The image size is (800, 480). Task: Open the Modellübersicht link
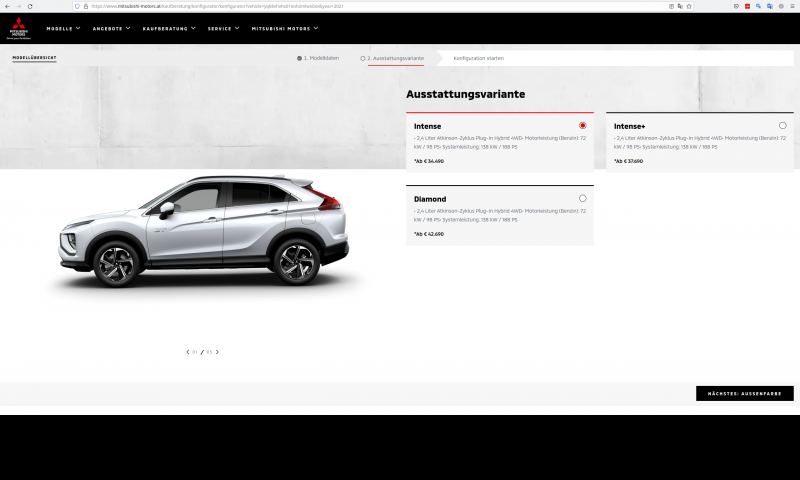click(34, 58)
